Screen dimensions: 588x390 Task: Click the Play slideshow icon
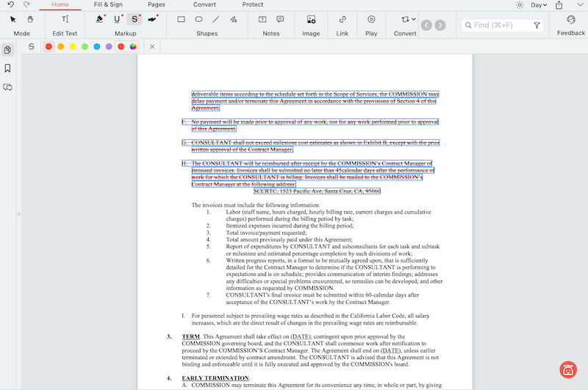coord(371,19)
